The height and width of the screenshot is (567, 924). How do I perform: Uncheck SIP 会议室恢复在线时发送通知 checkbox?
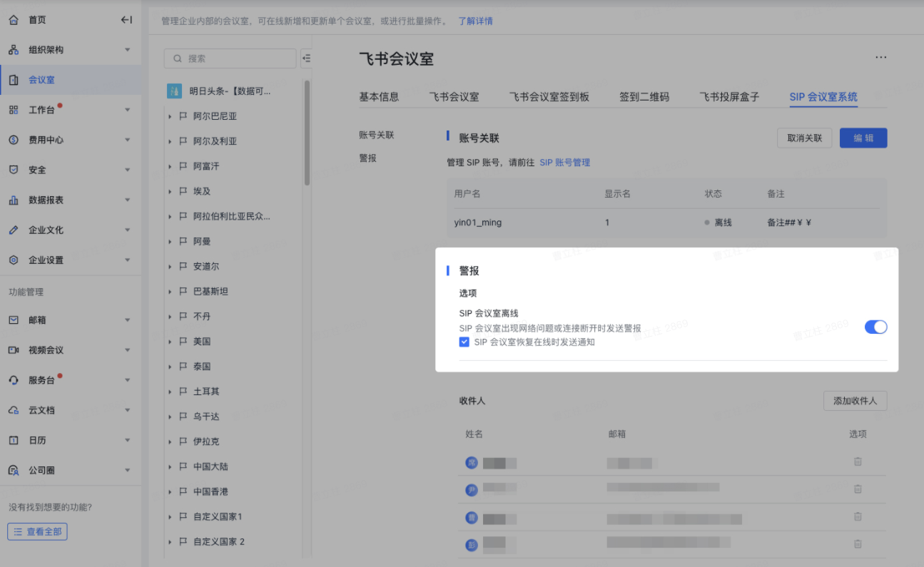464,342
